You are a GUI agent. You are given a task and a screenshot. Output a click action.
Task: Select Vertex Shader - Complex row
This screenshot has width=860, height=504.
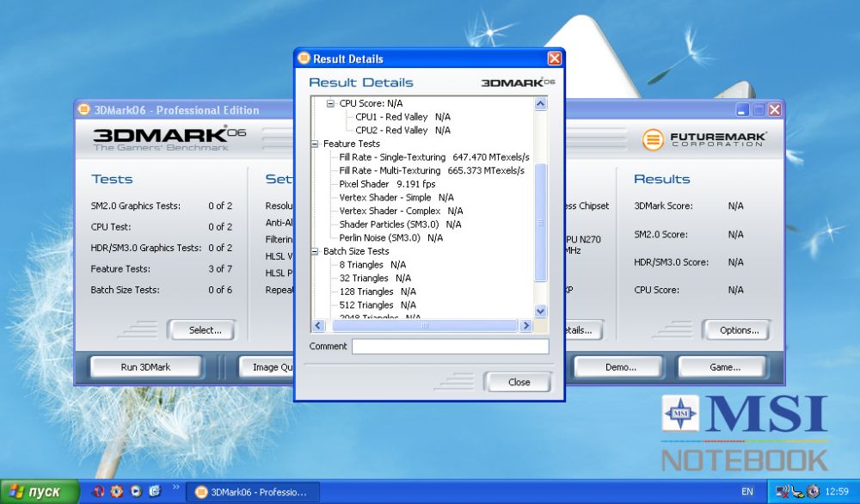[401, 211]
